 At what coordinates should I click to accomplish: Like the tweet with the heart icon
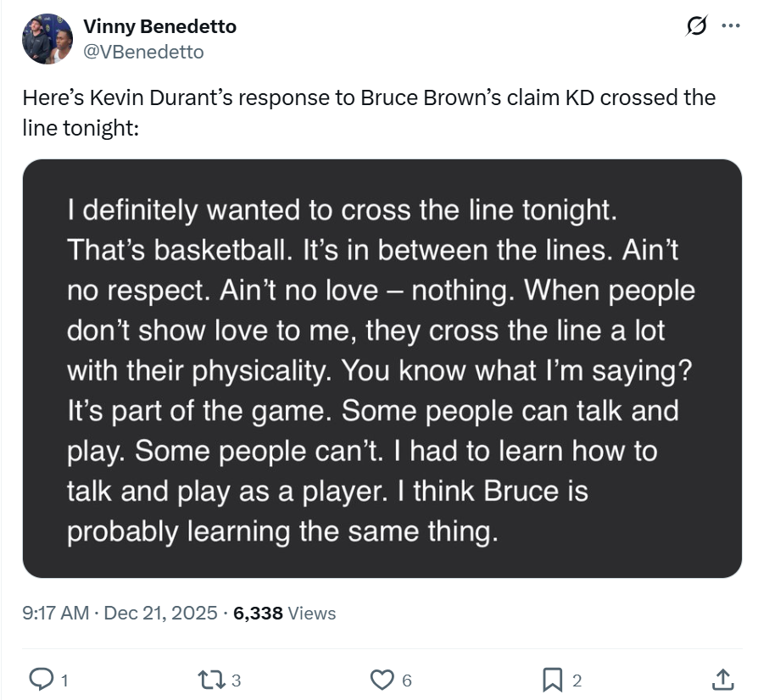(383, 679)
